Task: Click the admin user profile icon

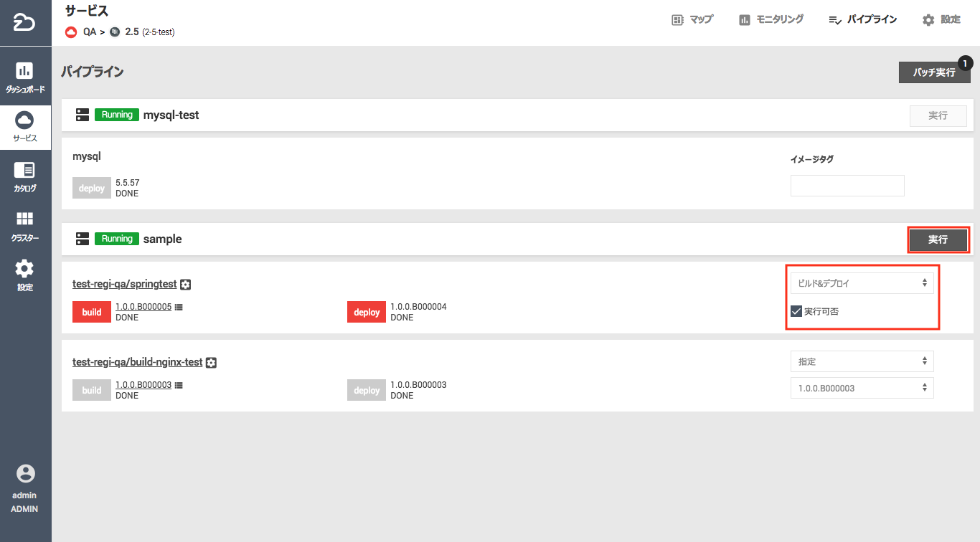Action: tap(25, 474)
